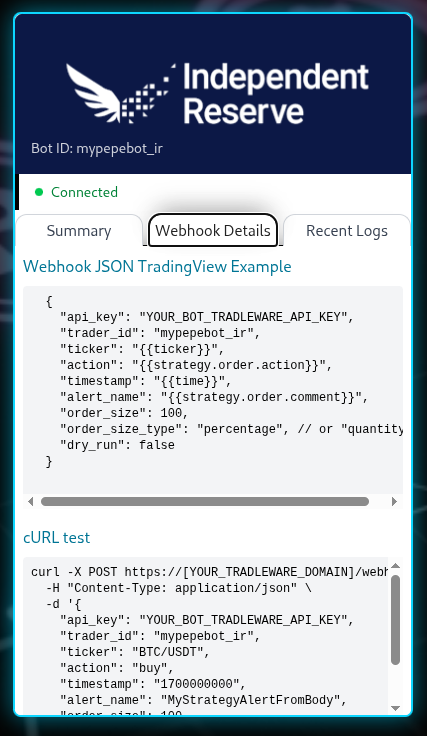Viewport: 427px width, 736px height.
Task: Click the Connected status label
Action: 84,192
